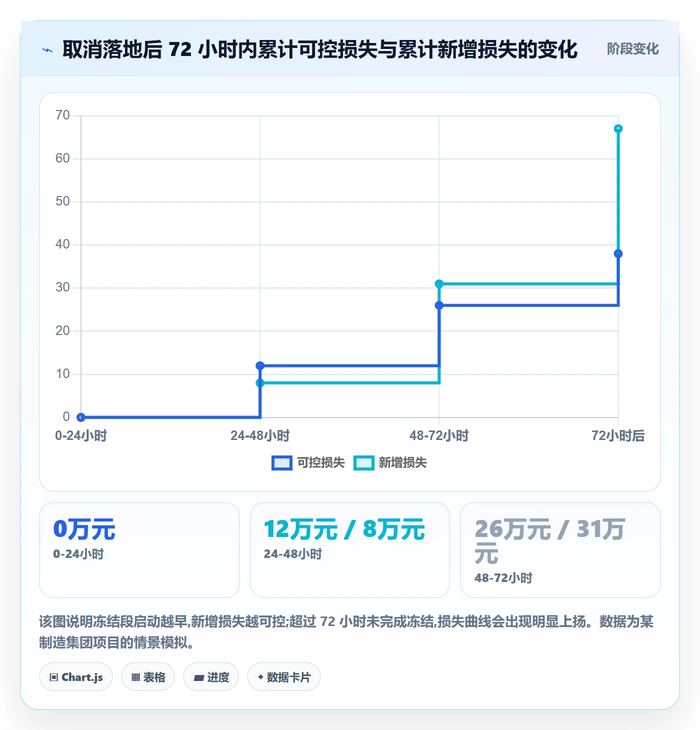Click the 48-72小时 x-axis label

point(439,436)
